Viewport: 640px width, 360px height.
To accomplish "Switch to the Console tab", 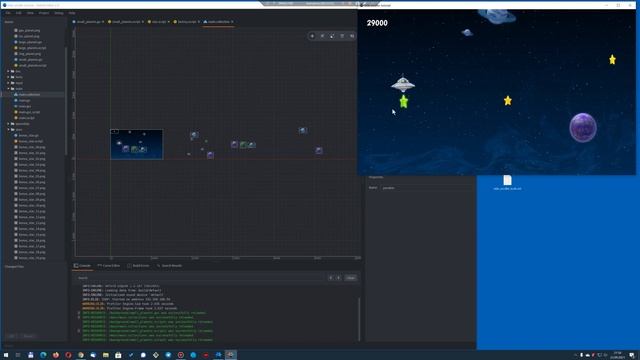I will point(82,266).
